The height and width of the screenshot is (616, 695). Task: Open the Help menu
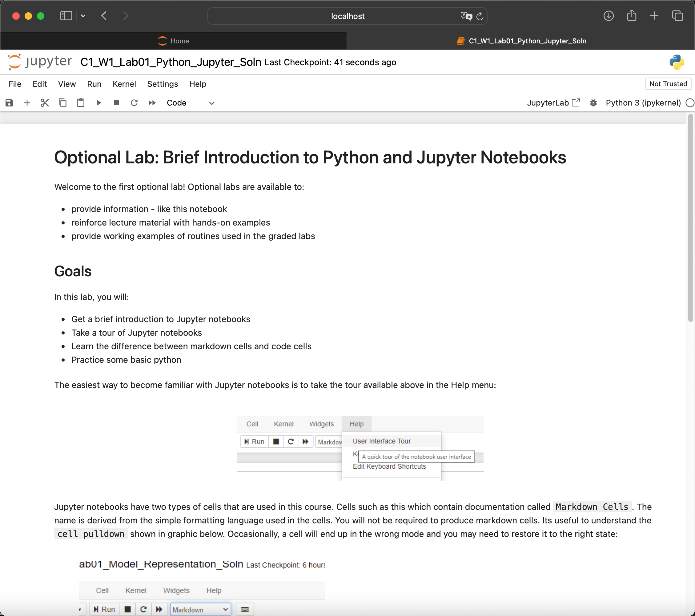[198, 84]
